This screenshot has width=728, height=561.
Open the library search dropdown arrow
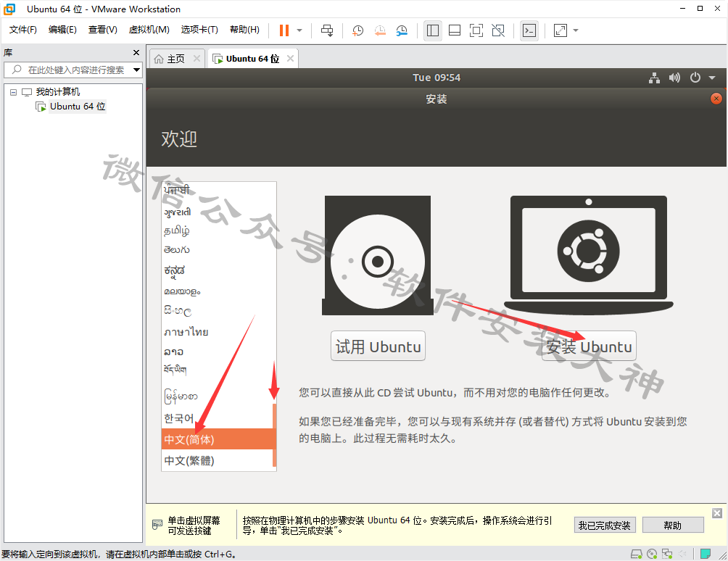tap(136, 70)
